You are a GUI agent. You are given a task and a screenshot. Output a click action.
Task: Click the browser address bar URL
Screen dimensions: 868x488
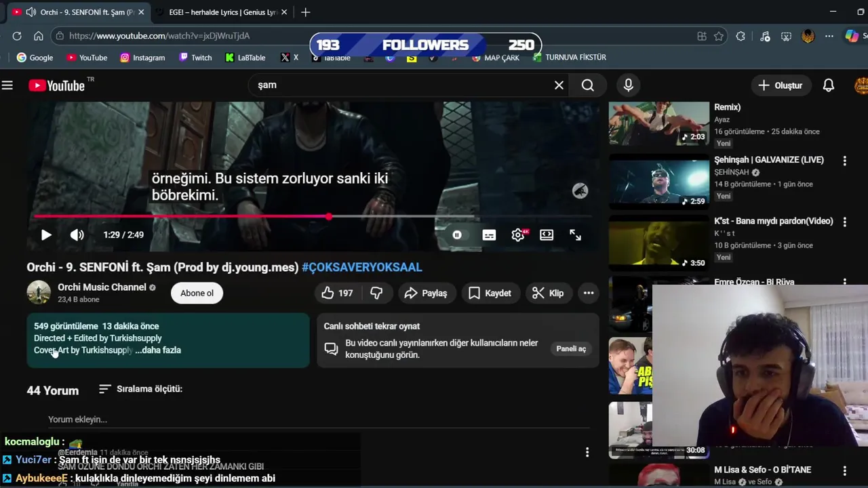click(159, 36)
